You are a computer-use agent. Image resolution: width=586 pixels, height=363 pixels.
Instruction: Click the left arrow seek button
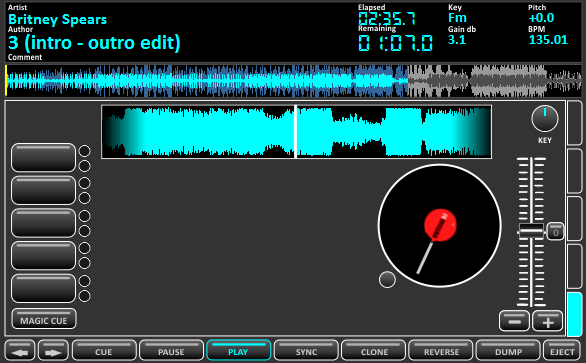tap(20, 350)
